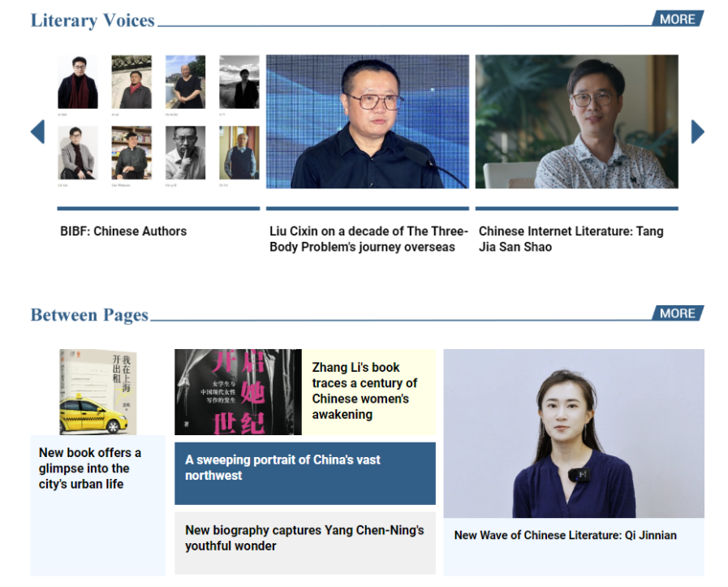Open Chinese Internet Literature: Tang Jia San Shao
The image size is (728, 587).
pyautogui.click(x=571, y=239)
